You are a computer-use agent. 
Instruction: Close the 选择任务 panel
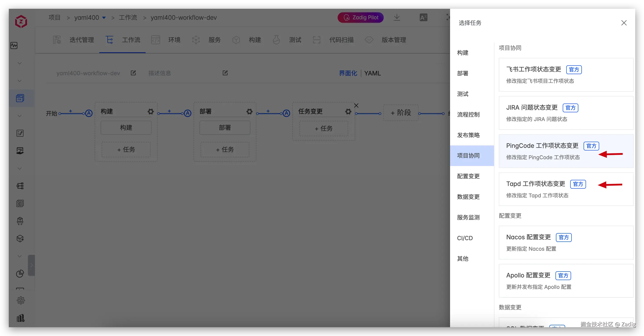pyautogui.click(x=624, y=23)
